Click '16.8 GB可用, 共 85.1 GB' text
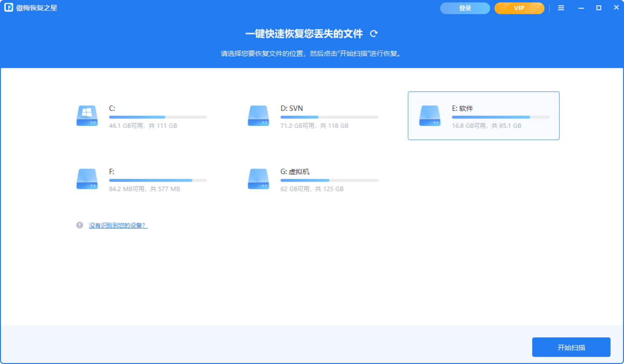The width and height of the screenshot is (624, 364). coord(487,126)
